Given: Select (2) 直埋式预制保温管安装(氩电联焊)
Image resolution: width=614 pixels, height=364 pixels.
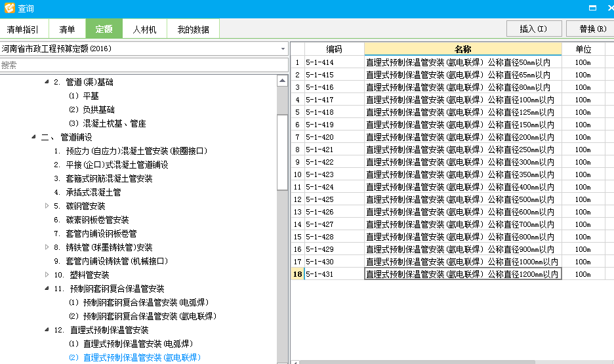Looking at the screenshot, I should coord(134,357).
